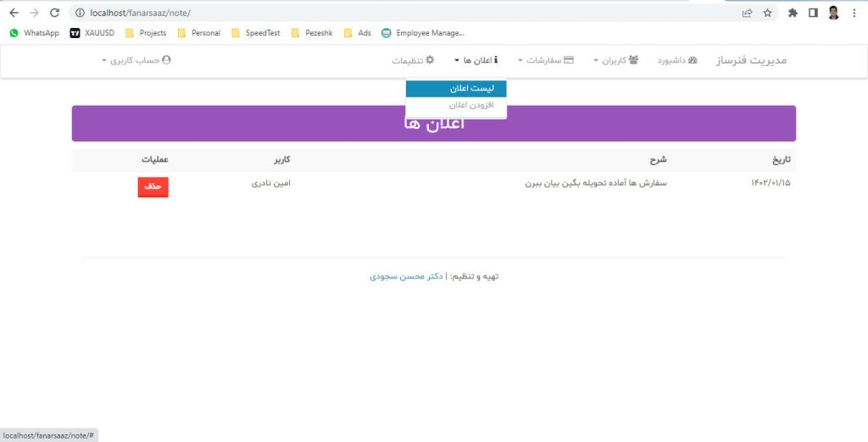This screenshot has height=442, width=868.
Task: Expand the سفارشات orders dropdown
Action: pyautogui.click(x=546, y=60)
